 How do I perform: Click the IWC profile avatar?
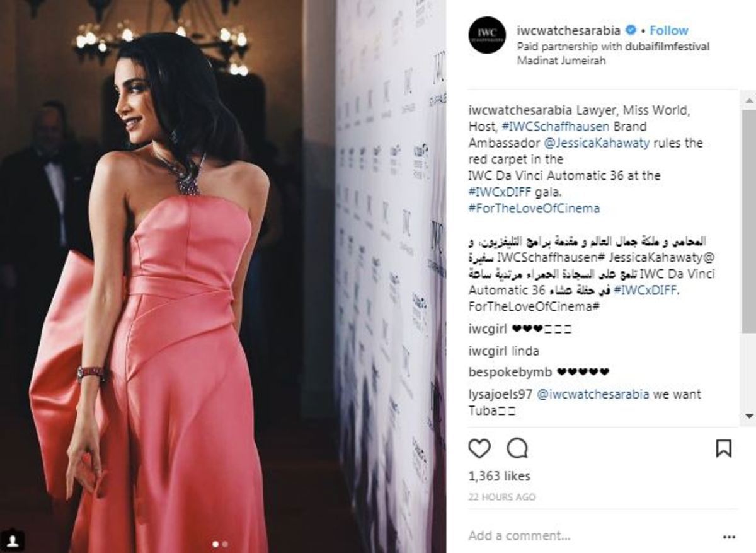tap(487, 35)
